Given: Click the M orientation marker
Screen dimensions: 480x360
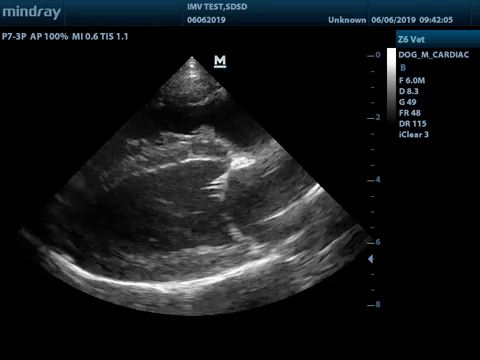Looking at the screenshot, I should click(220, 61).
